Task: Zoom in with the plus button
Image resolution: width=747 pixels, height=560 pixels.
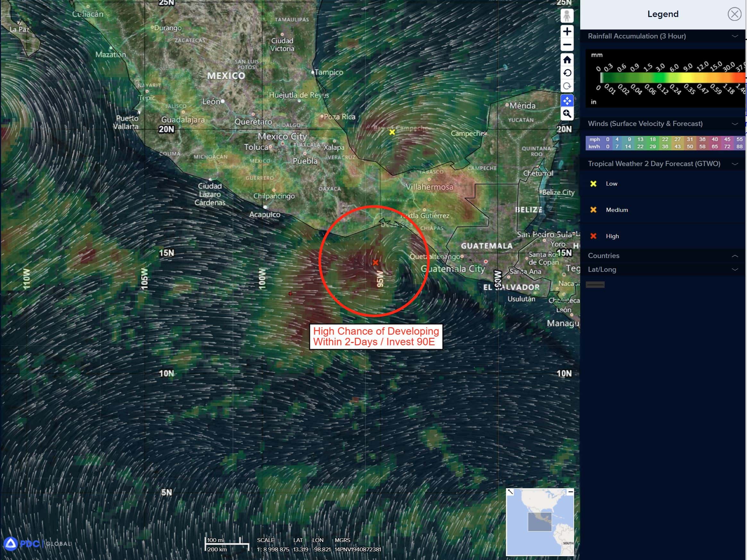Action: coord(567,32)
